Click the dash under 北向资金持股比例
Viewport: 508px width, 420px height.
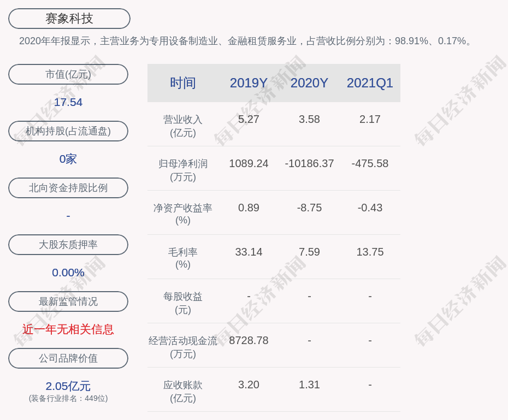click(x=68, y=216)
